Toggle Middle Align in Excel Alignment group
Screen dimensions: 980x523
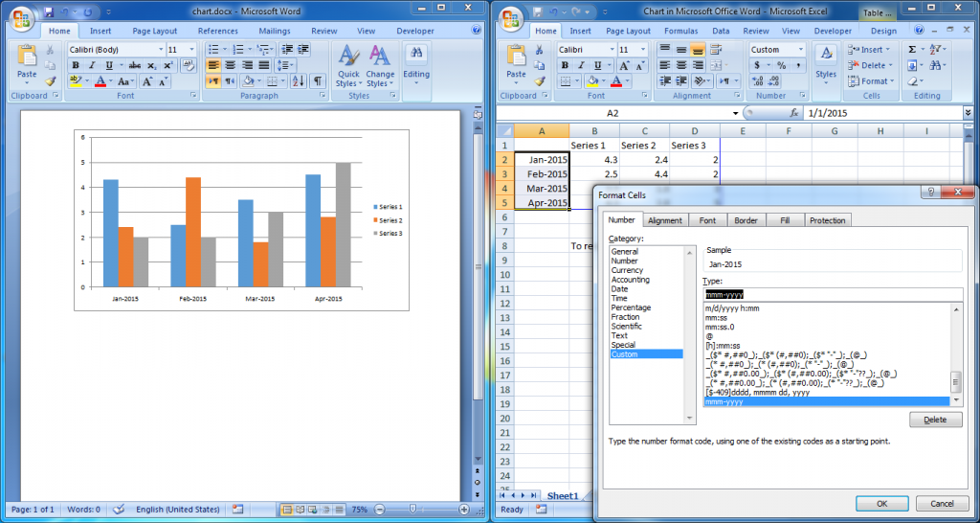pos(681,50)
